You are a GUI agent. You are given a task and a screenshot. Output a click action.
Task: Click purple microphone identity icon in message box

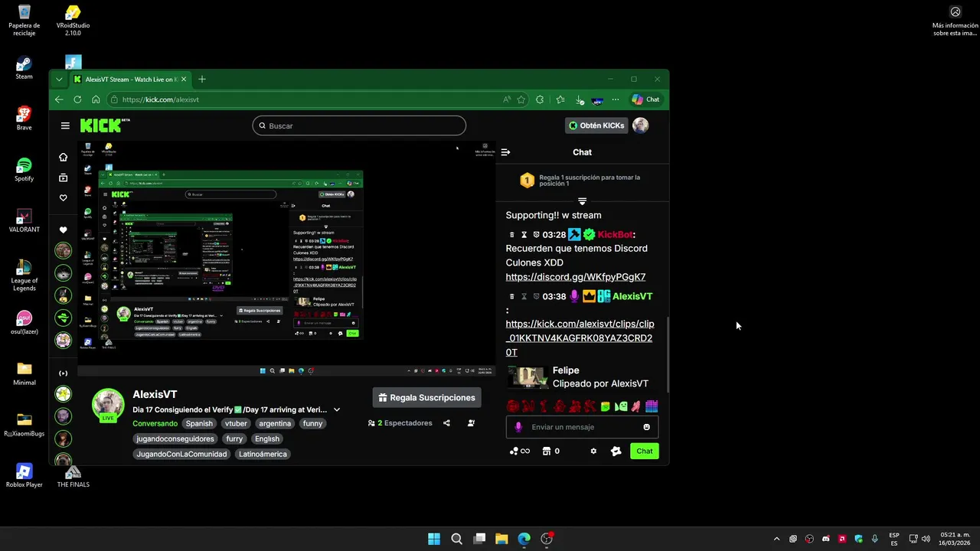(518, 427)
